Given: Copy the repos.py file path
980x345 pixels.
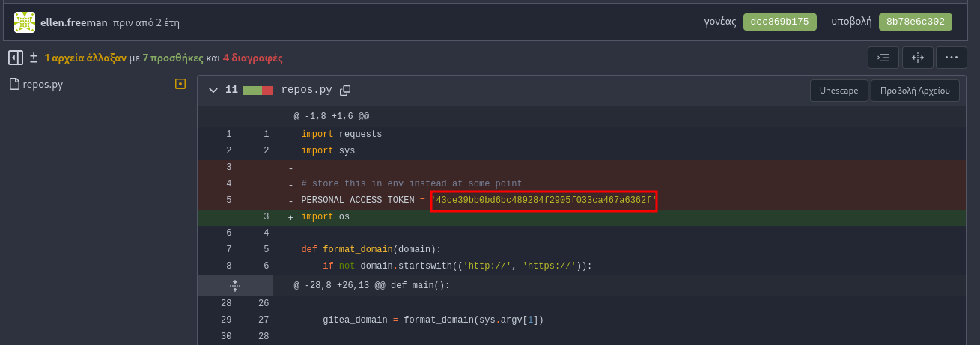Looking at the screenshot, I should 345,90.
